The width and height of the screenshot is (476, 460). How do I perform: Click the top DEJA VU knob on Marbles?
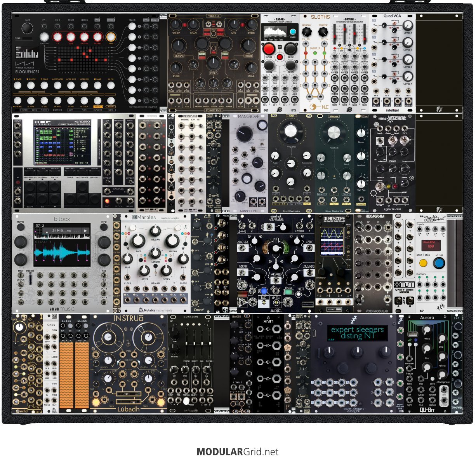coord(155,232)
